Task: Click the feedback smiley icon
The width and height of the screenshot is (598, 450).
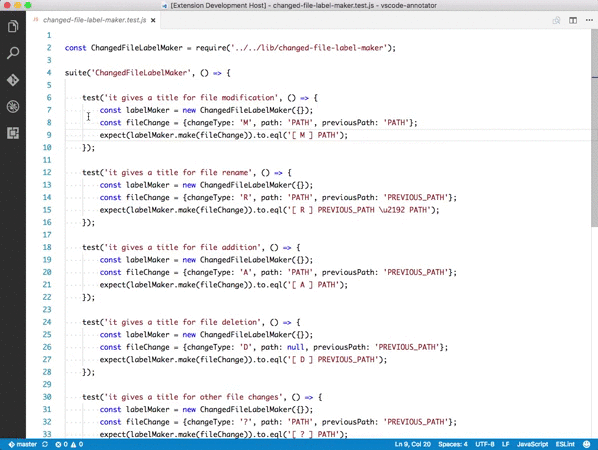Action: [x=587, y=444]
